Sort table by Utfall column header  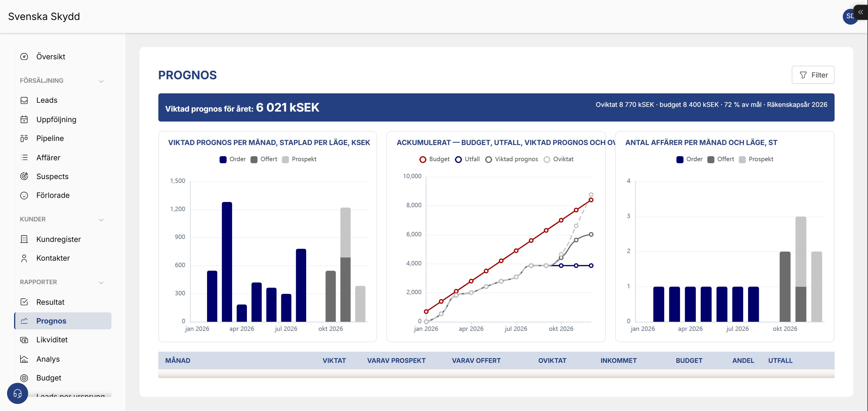pyautogui.click(x=780, y=361)
